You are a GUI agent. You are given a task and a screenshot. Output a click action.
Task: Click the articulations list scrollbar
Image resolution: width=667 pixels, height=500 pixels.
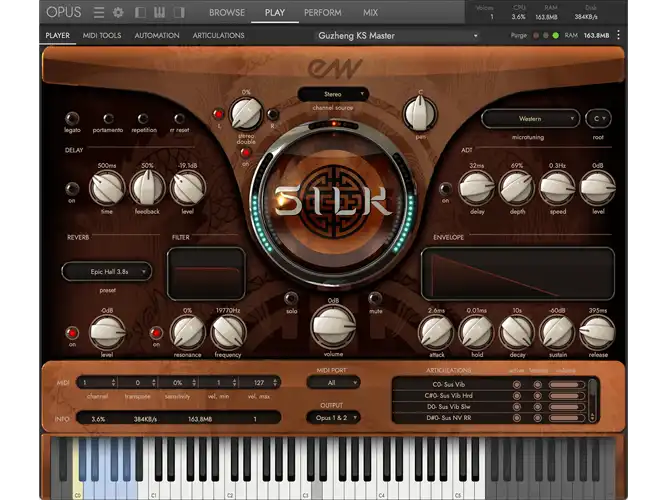click(592, 400)
